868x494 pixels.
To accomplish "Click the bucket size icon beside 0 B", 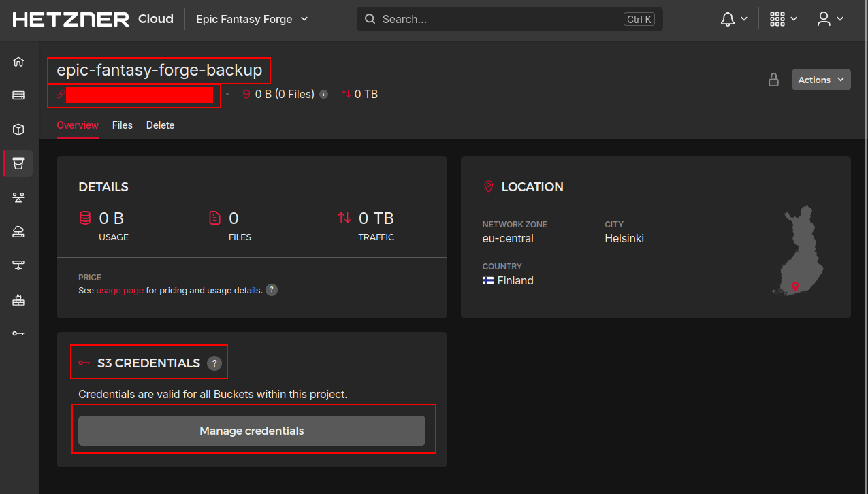I will (x=247, y=95).
